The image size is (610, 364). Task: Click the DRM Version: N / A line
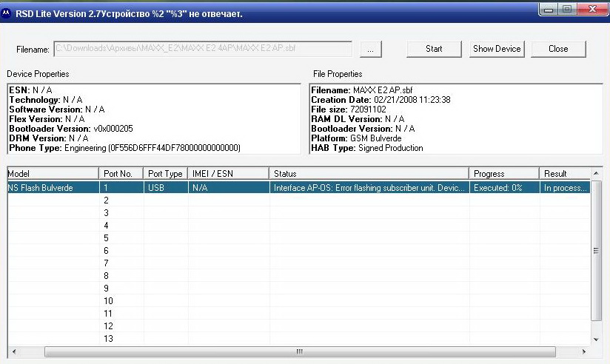point(49,138)
